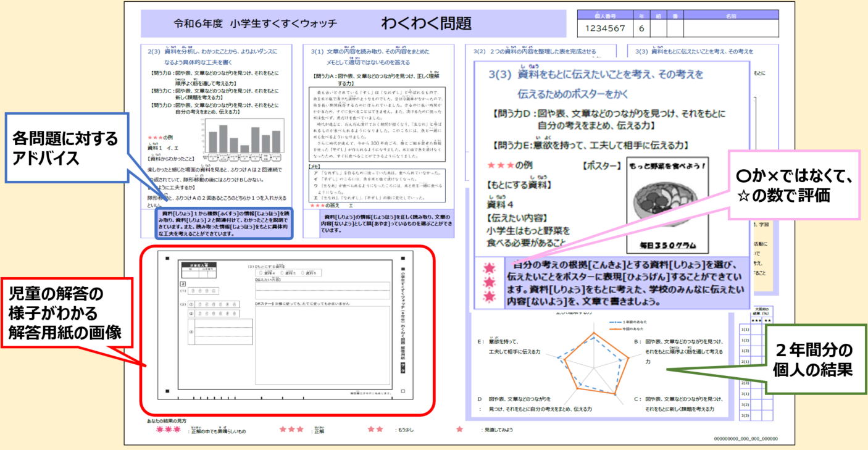Click the 大阪府の結果(%) table header
This screenshot has height=450, width=868.
pyautogui.click(x=763, y=310)
